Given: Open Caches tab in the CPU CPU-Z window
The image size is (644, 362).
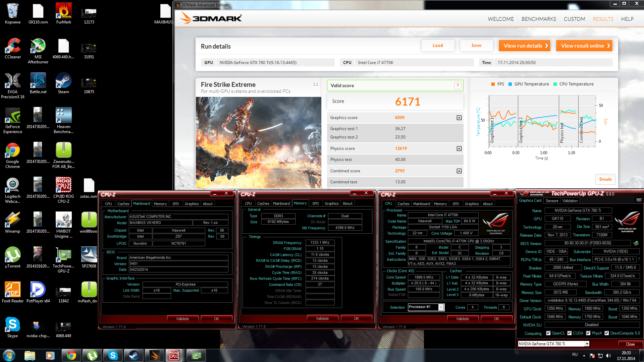Looking at the screenshot, I should pos(403,204).
